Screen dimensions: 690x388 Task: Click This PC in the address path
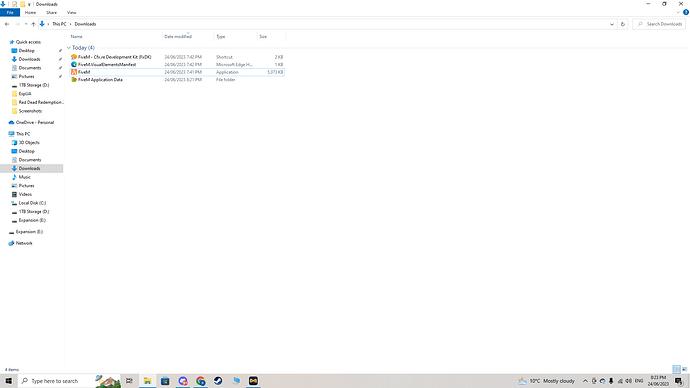click(x=59, y=24)
